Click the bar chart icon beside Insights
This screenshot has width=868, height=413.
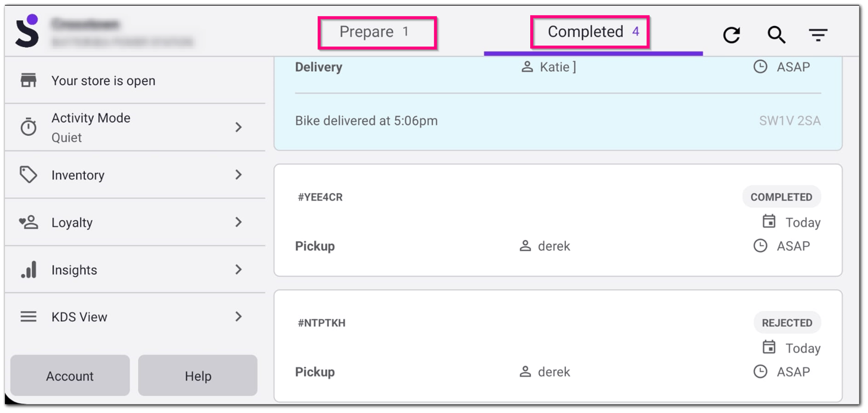tap(28, 270)
